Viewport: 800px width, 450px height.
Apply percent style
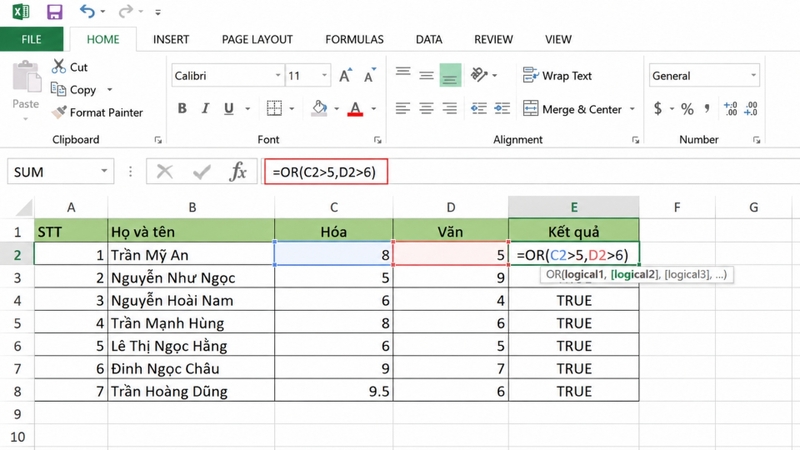pos(687,108)
